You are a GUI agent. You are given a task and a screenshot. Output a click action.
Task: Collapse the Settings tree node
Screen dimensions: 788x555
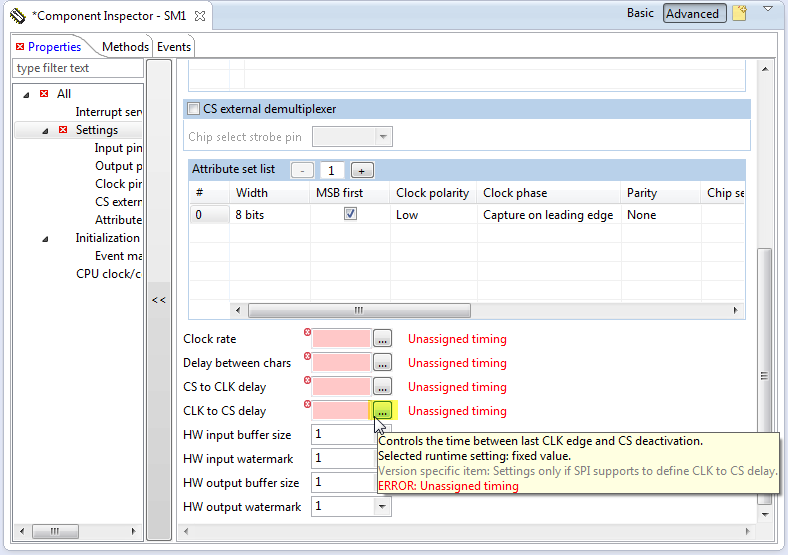46,131
